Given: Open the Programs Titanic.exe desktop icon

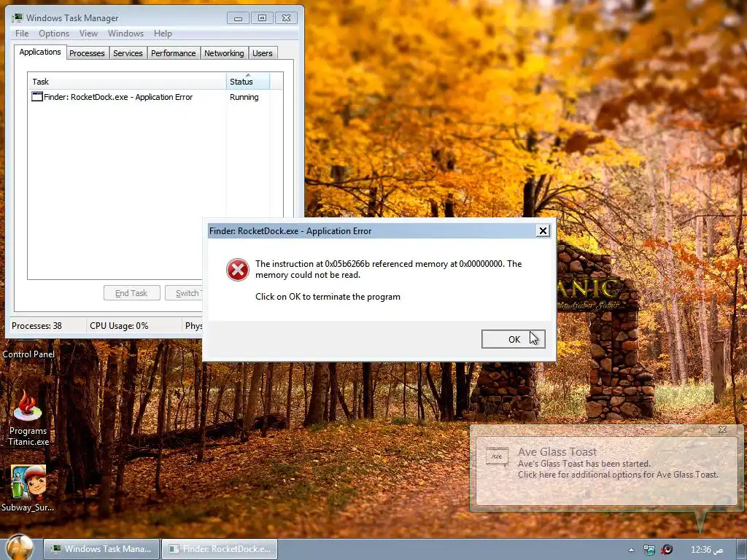Looking at the screenshot, I should tap(28, 418).
